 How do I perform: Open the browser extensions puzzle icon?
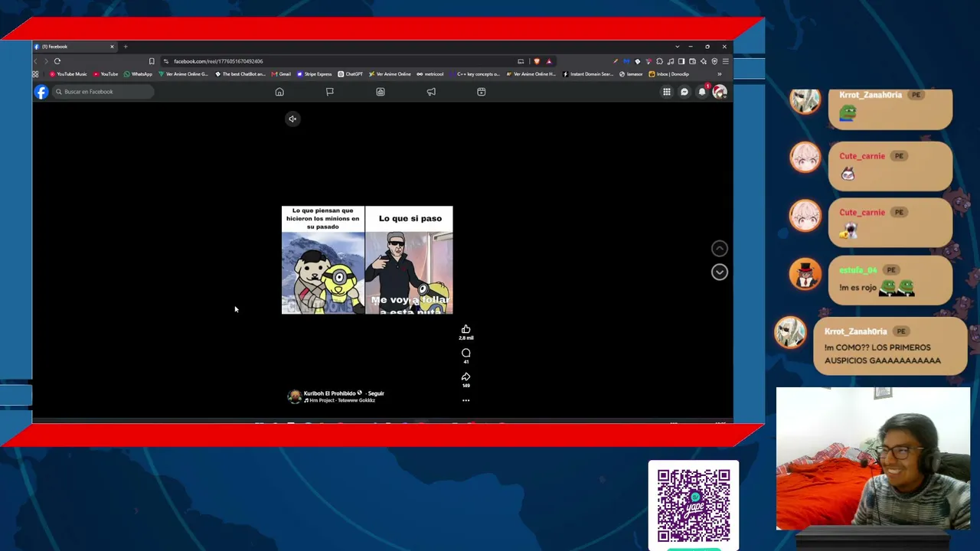coord(659,61)
